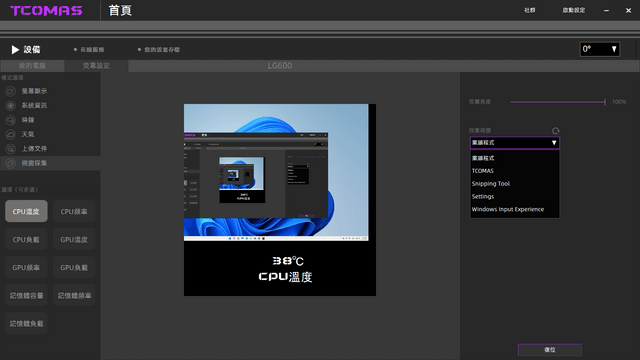Viewport: 640px width, 360px height.
Task: Toggle the 記憶體負載 memory load option
Action: [x=26, y=324]
